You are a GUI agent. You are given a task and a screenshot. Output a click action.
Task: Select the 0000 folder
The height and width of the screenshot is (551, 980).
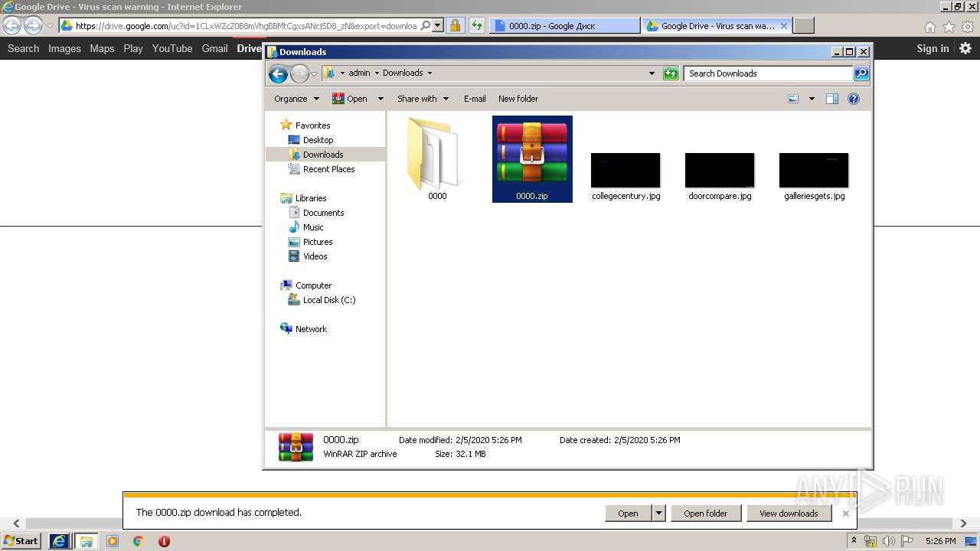tap(437, 159)
